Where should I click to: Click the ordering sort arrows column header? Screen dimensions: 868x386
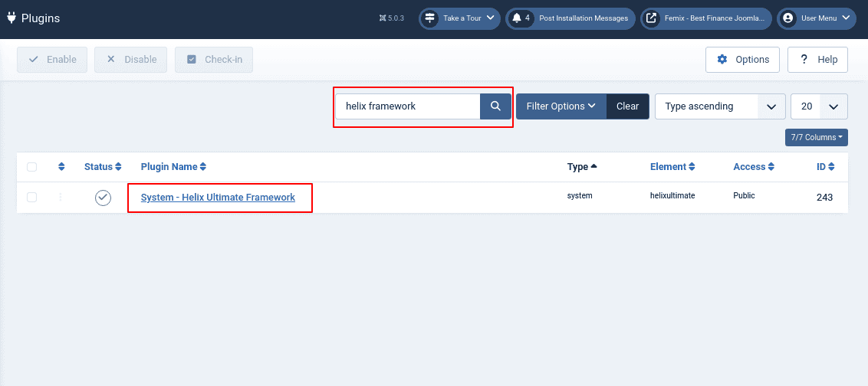(x=62, y=167)
